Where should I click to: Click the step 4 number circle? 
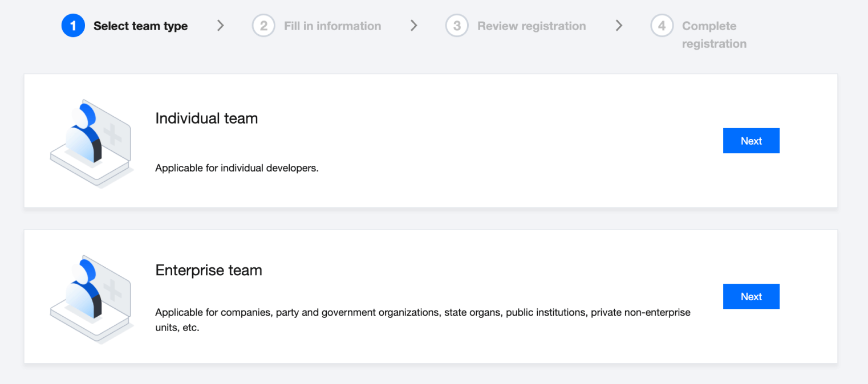pyautogui.click(x=662, y=26)
